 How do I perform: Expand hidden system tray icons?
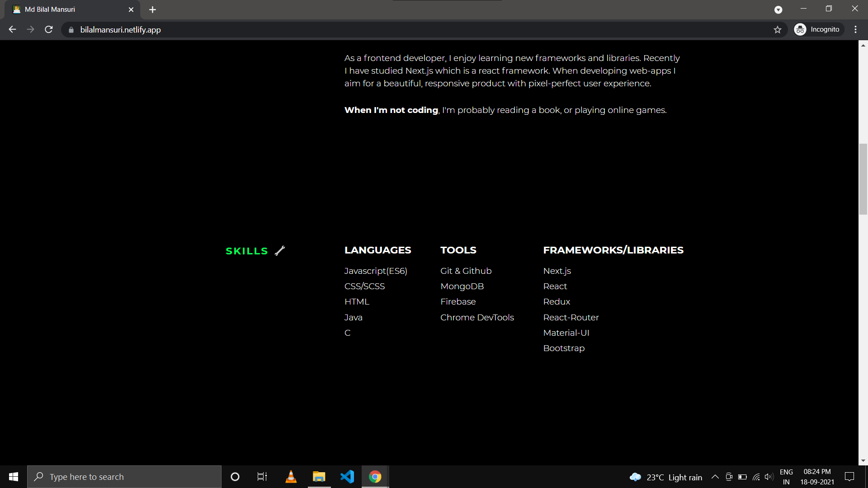pyautogui.click(x=715, y=477)
